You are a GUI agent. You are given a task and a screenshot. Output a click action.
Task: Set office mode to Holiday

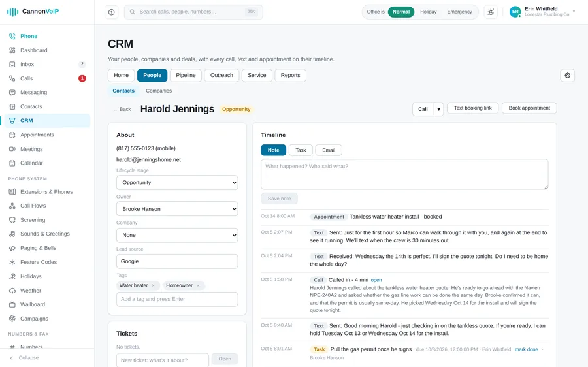tap(428, 12)
